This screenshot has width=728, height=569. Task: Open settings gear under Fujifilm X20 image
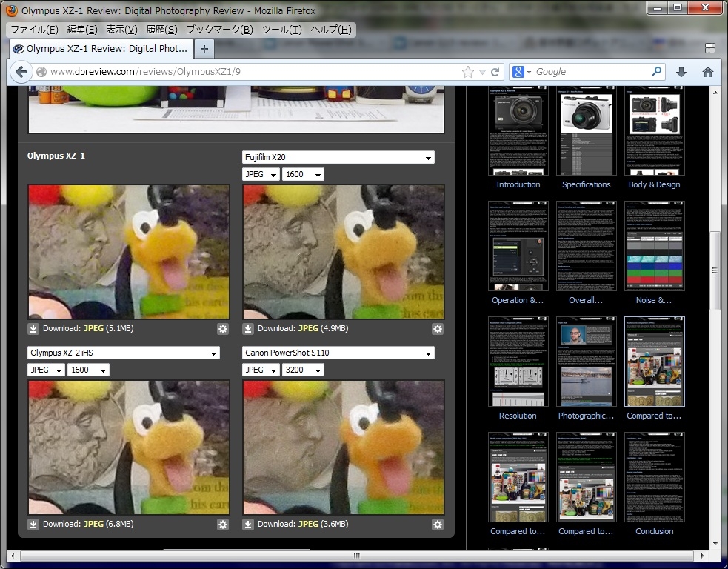(x=438, y=329)
